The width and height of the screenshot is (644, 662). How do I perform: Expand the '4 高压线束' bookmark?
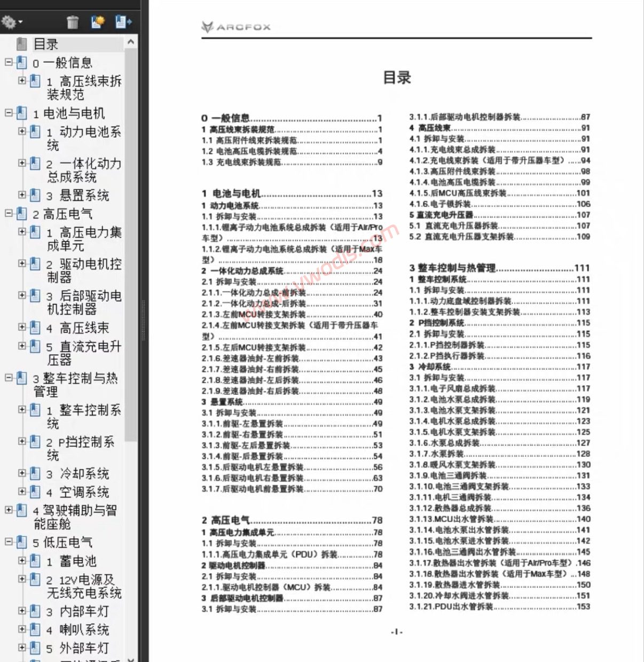point(22,327)
